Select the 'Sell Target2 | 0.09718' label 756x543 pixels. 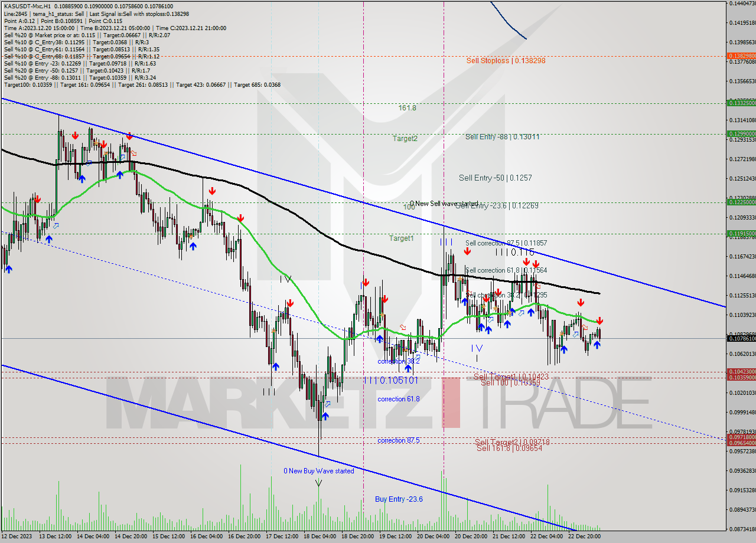point(512,442)
